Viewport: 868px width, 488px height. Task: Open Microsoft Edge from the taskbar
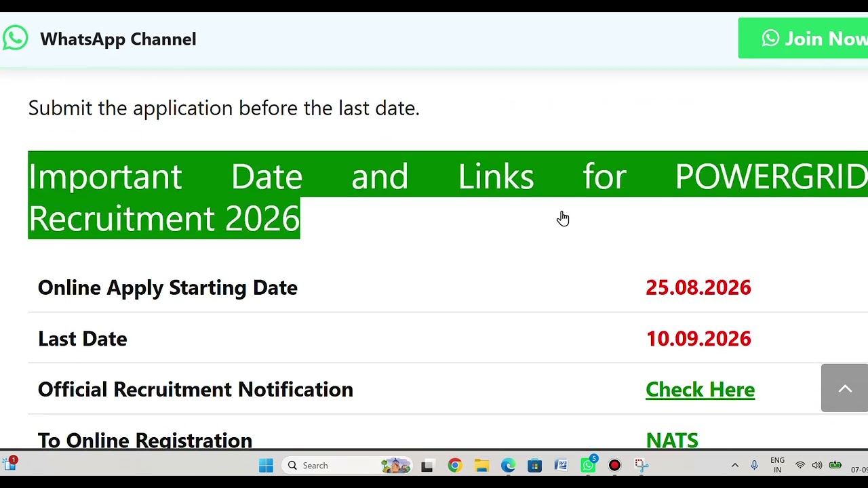coord(508,466)
